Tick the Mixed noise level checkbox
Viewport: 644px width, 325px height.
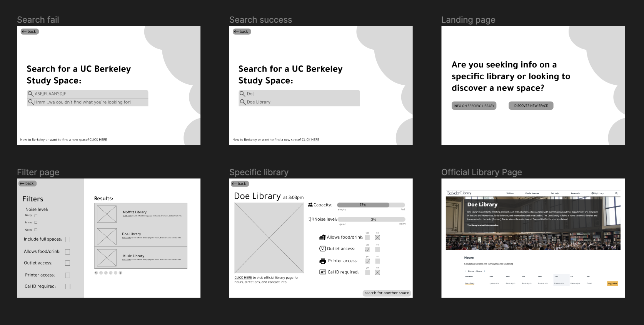coord(36,222)
